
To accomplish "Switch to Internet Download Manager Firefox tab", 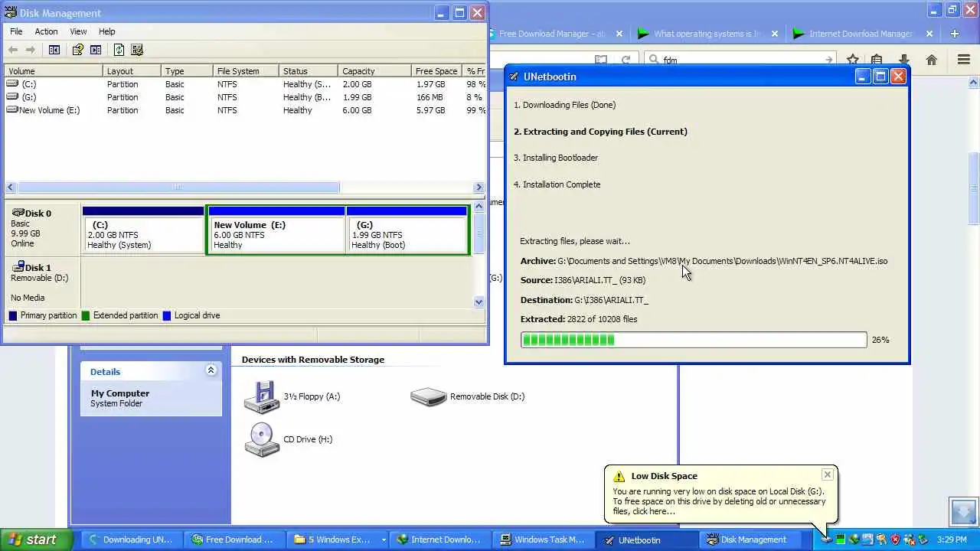I will [863, 34].
